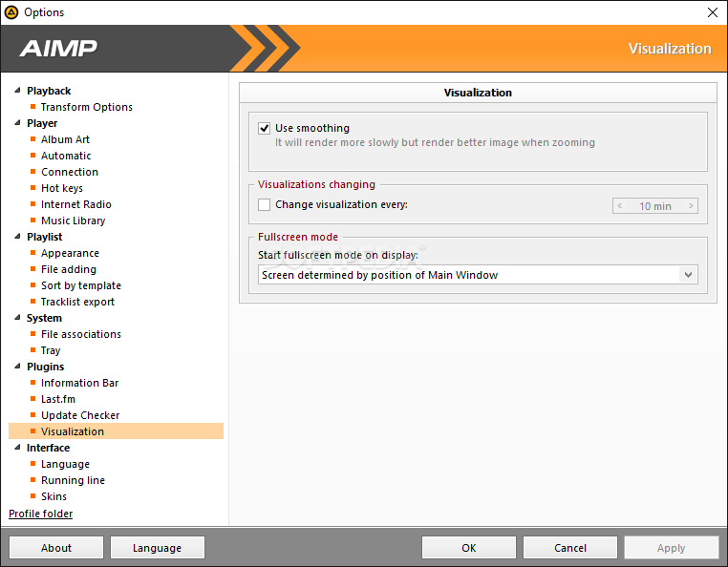Open the File adding options
The image size is (728, 567).
(x=69, y=269)
